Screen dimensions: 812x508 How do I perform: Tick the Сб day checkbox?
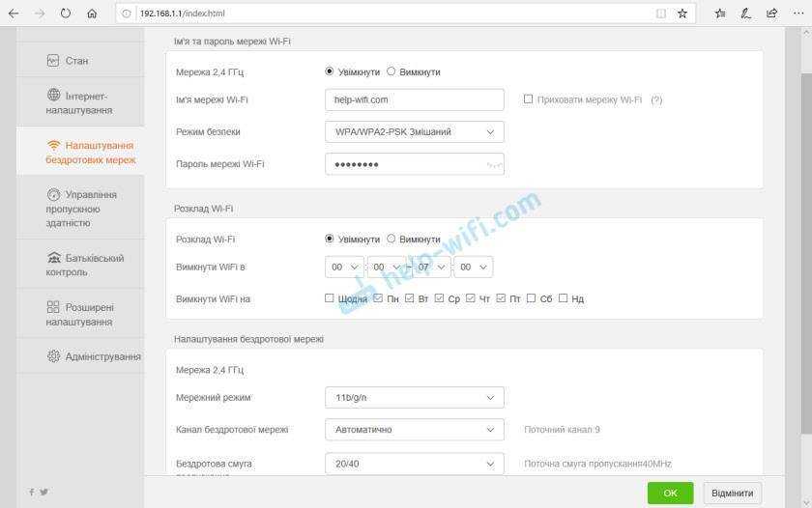pyautogui.click(x=531, y=299)
